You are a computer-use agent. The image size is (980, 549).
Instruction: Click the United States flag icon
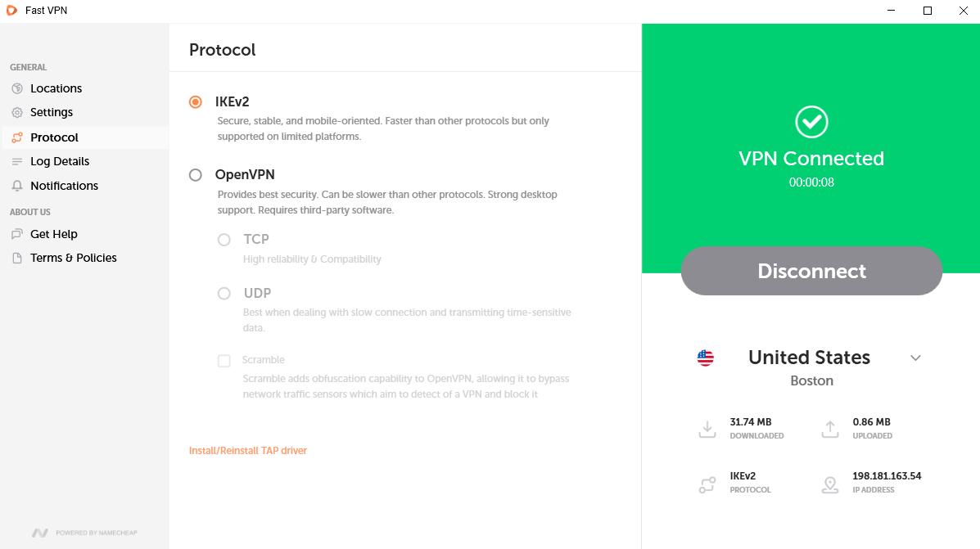pos(705,358)
